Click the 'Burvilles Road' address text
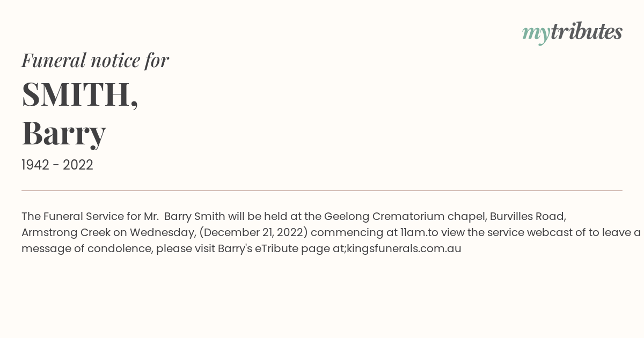Screen dimensions: 644x338 (526, 216)
